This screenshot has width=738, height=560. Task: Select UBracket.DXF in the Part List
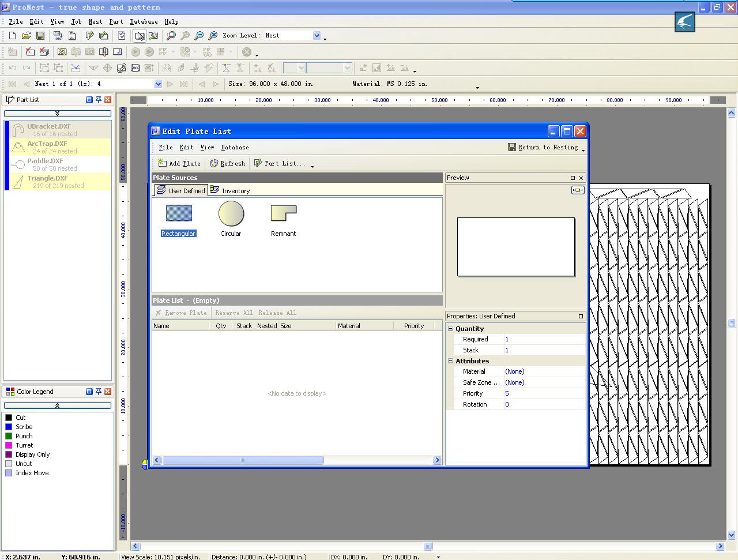[x=58, y=130]
